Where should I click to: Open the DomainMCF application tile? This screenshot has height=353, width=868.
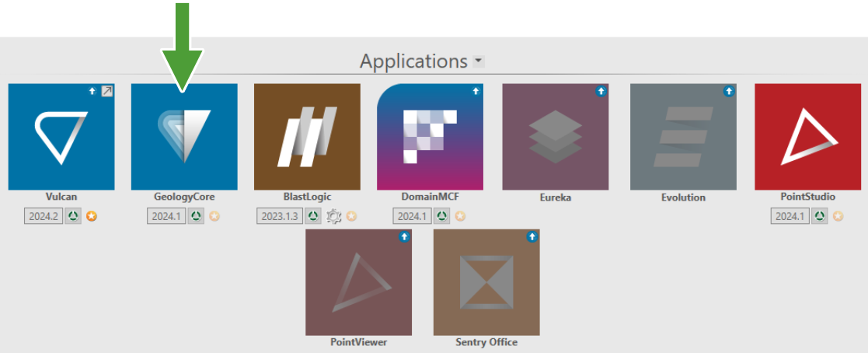(431, 137)
